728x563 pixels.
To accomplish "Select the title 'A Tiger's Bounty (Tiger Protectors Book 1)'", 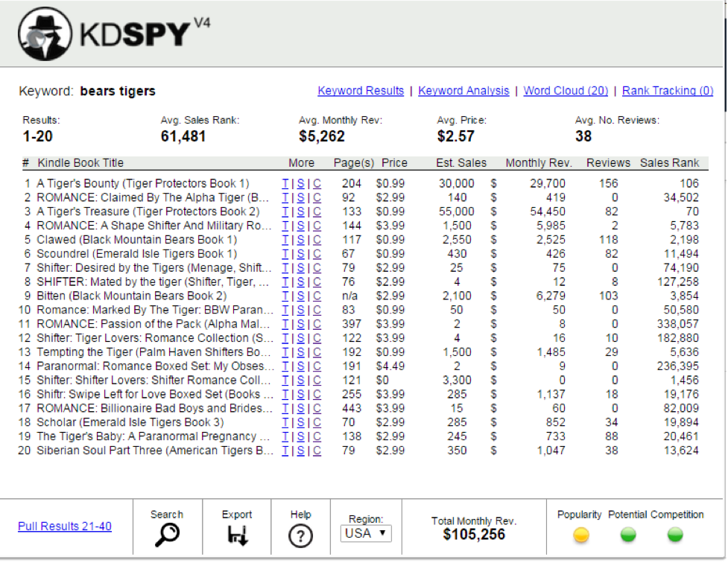I will click(143, 184).
